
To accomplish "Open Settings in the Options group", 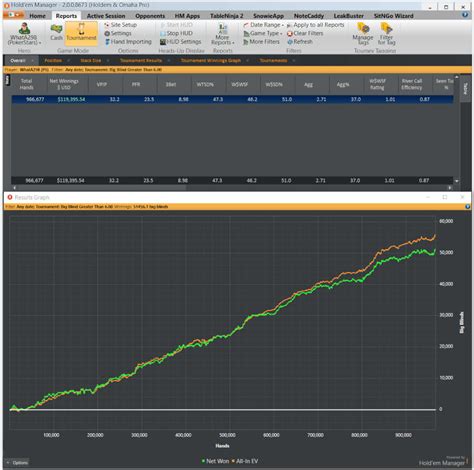I will coord(118,33).
